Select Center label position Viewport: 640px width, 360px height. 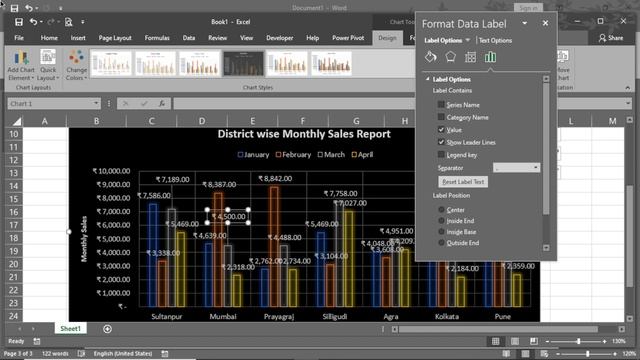coord(441,209)
